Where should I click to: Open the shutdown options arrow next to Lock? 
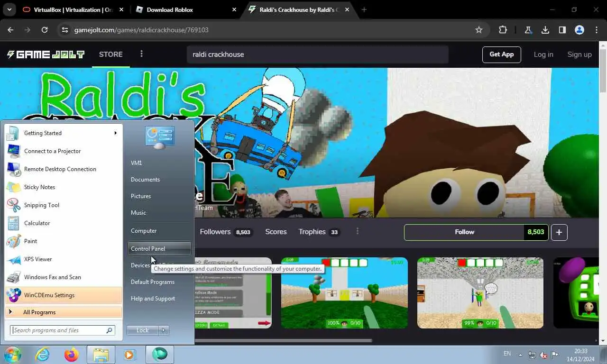point(164,330)
